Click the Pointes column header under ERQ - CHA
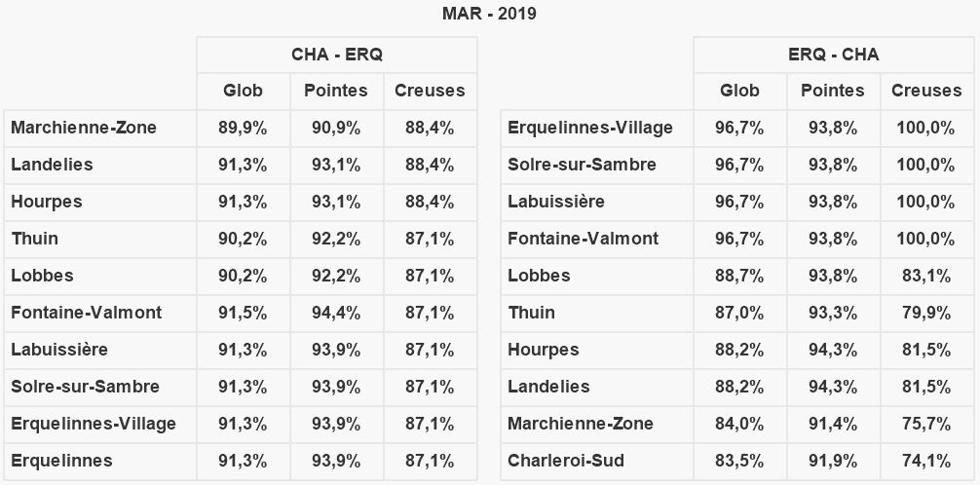Image resolution: width=980 pixels, height=485 pixels. pos(832,91)
